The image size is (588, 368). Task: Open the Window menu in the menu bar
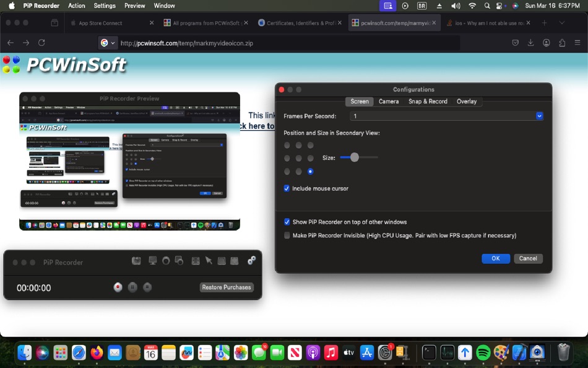point(164,6)
